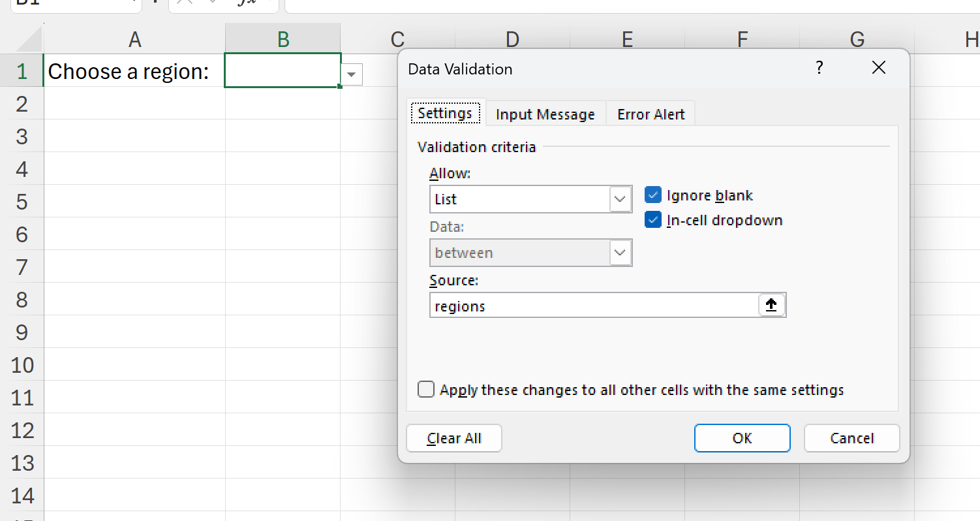The image size is (980, 521).
Task: Select row 10 header
Action: pyautogui.click(x=22, y=365)
